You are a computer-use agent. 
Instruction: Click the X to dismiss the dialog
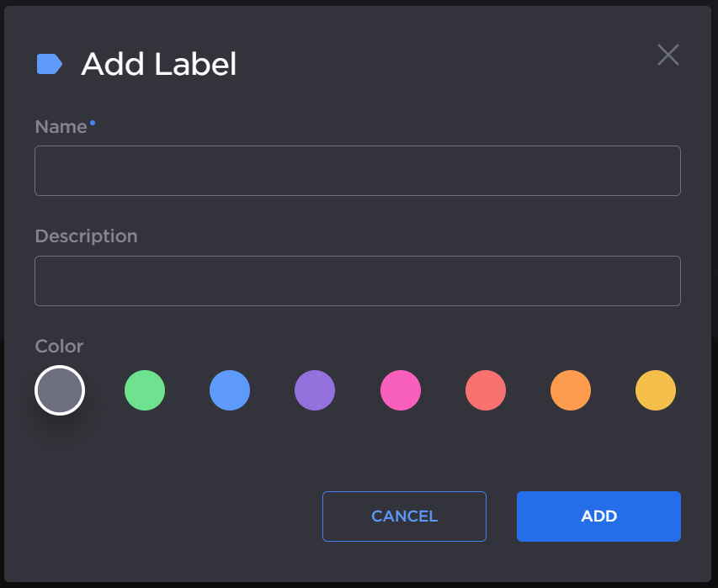click(667, 55)
